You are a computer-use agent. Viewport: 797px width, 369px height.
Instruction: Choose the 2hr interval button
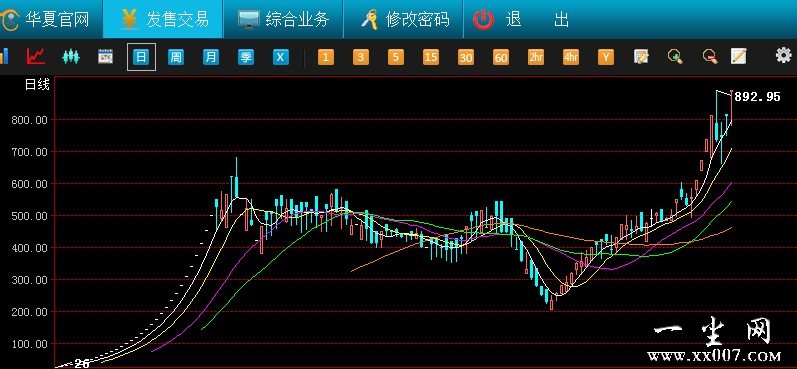pyautogui.click(x=536, y=57)
